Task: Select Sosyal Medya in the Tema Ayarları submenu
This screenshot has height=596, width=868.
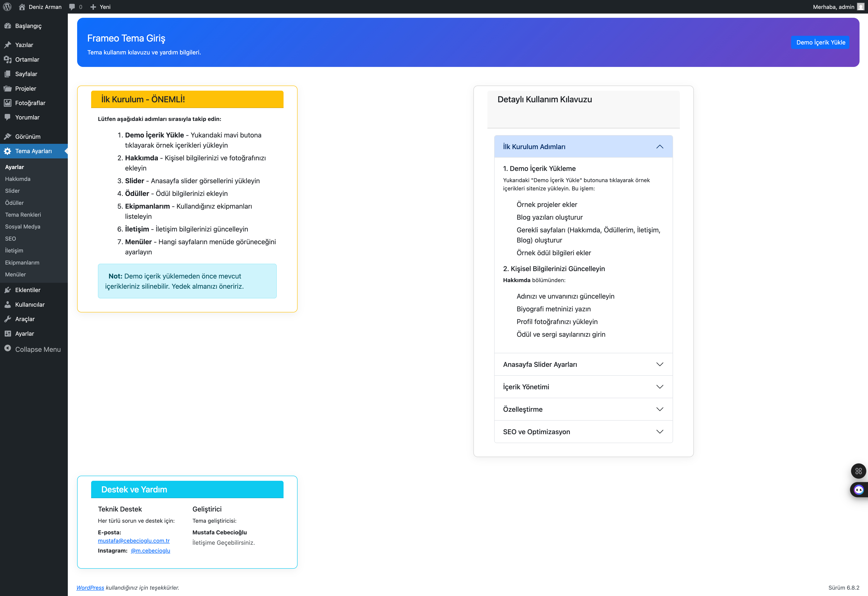Action: (22, 226)
